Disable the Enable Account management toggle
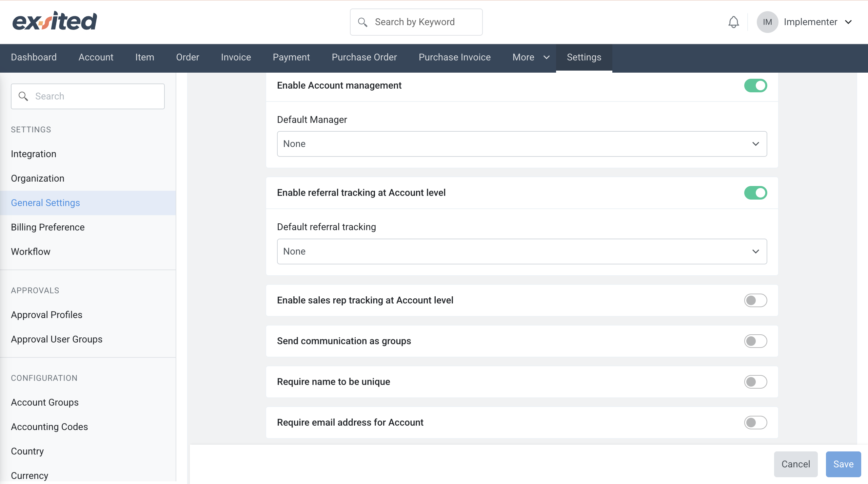This screenshot has height=484, width=868. pyautogui.click(x=755, y=86)
